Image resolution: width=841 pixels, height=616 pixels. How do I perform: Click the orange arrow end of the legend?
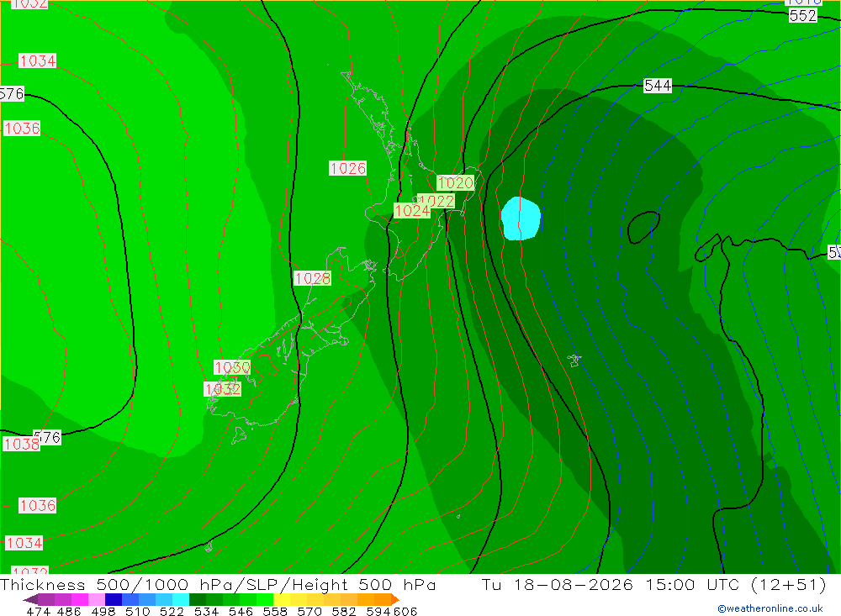pyautogui.click(x=394, y=599)
